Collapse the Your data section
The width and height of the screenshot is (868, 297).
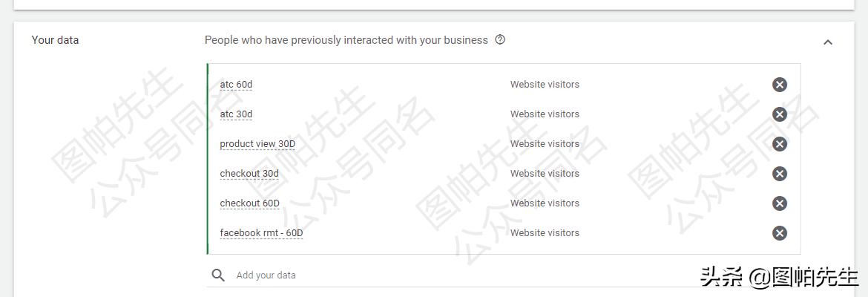point(828,42)
